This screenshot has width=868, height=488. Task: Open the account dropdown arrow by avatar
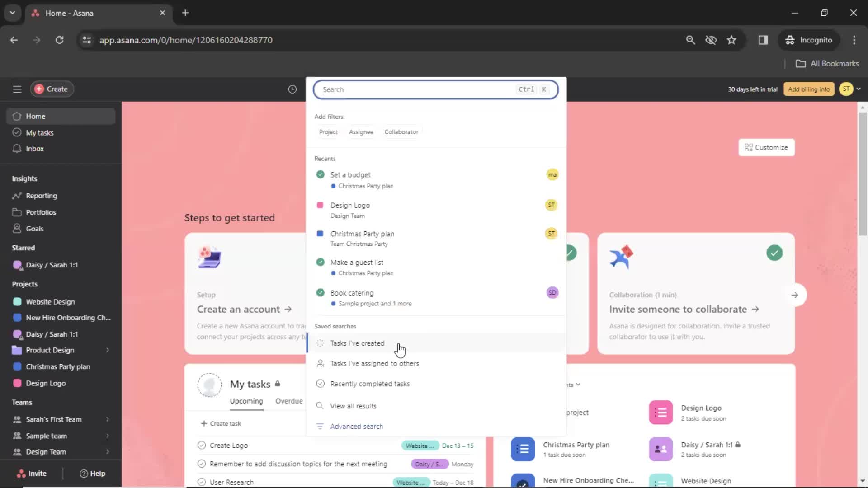[x=859, y=89]
